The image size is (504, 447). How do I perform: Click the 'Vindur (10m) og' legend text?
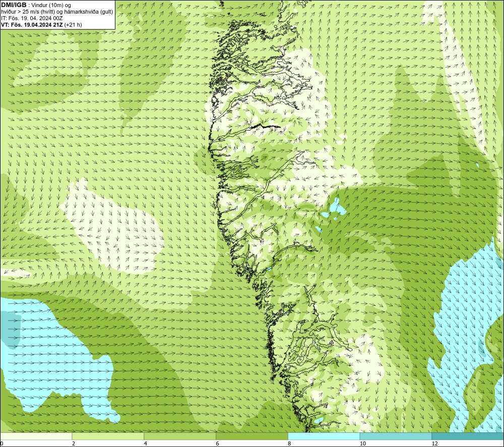tap(51, 6)
